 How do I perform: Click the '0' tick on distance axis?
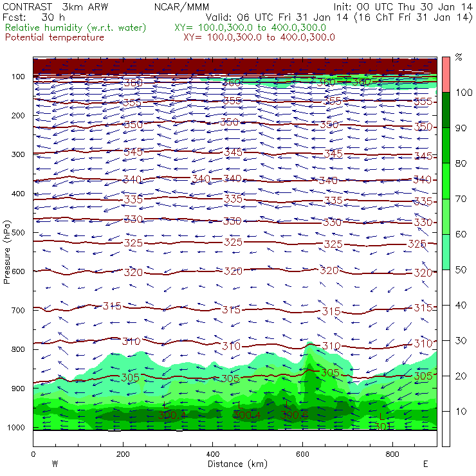[33, 454]
